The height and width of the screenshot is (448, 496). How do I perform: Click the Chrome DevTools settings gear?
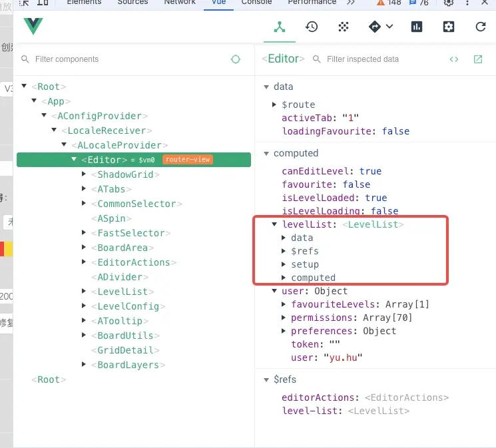[x=449, y=3]
